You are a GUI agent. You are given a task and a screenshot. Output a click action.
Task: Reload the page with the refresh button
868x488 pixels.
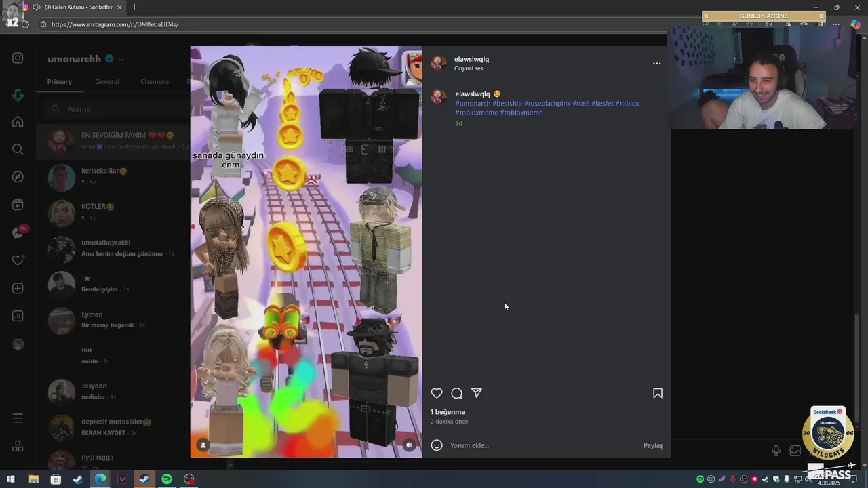[x=26, y=24]
